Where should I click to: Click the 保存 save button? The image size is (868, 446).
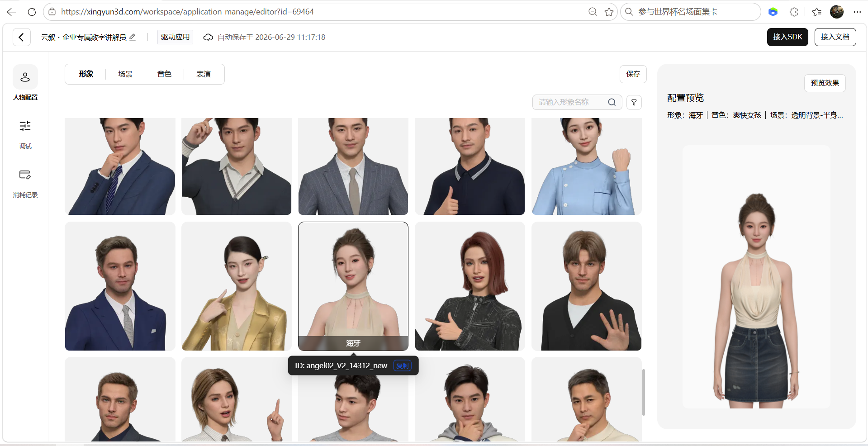click(633, 74)
